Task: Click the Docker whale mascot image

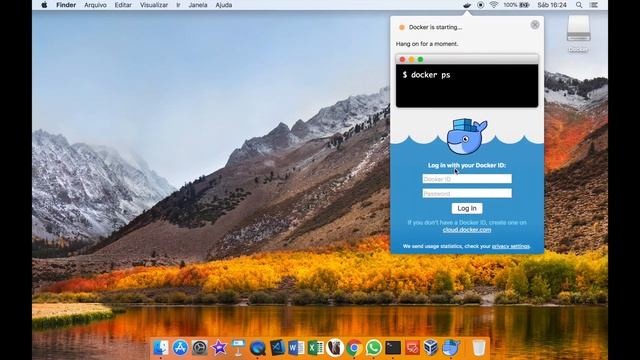Action: tap(467, 136)
